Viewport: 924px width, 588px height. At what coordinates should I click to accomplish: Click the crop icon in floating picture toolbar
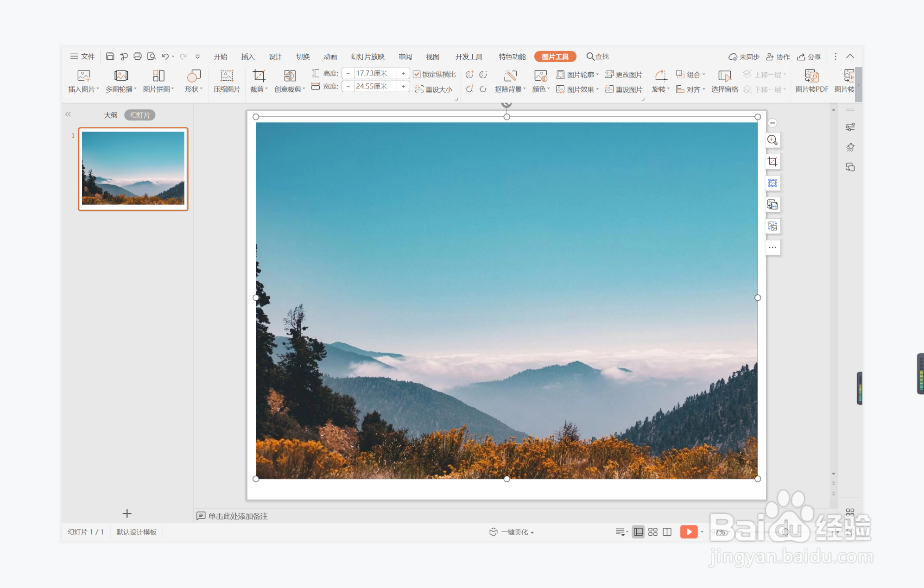tap(772, 161)
